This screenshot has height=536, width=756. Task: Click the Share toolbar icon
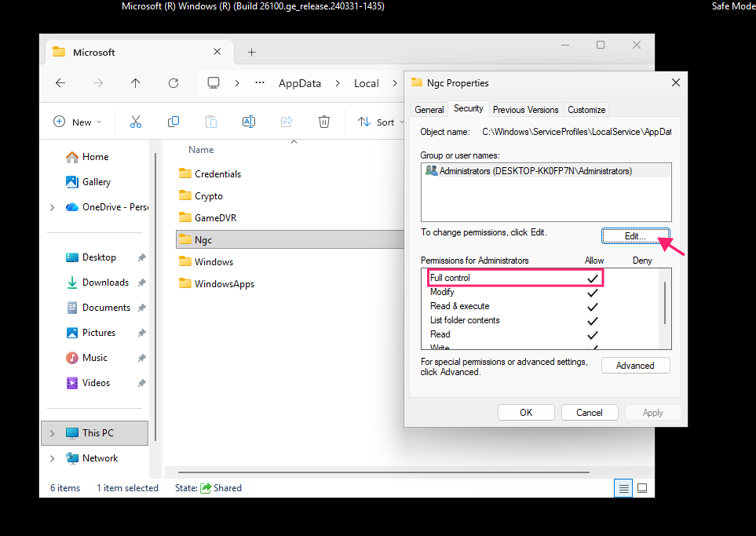(287, 122)
